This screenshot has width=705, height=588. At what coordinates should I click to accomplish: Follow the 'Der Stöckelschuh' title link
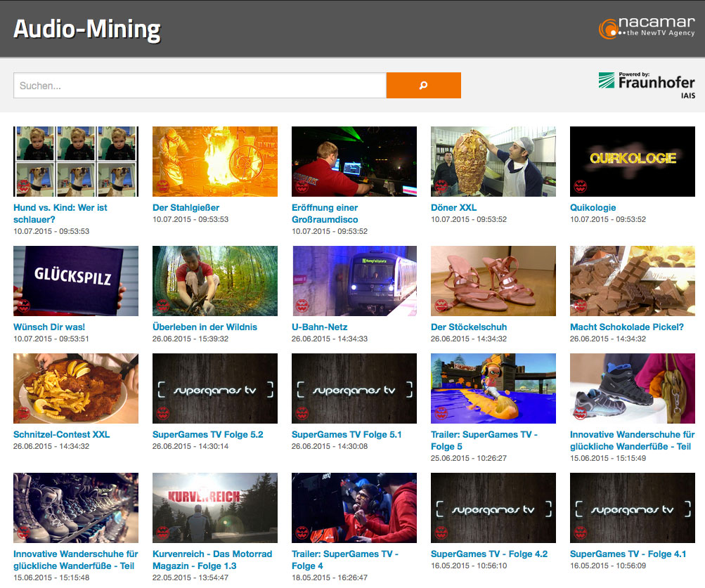click(469, 327)
